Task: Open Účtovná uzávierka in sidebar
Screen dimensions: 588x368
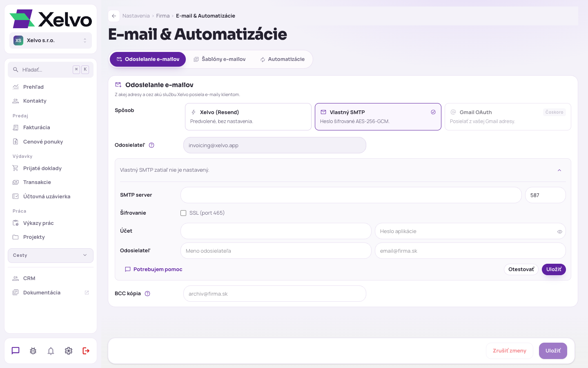Action: 51,197
